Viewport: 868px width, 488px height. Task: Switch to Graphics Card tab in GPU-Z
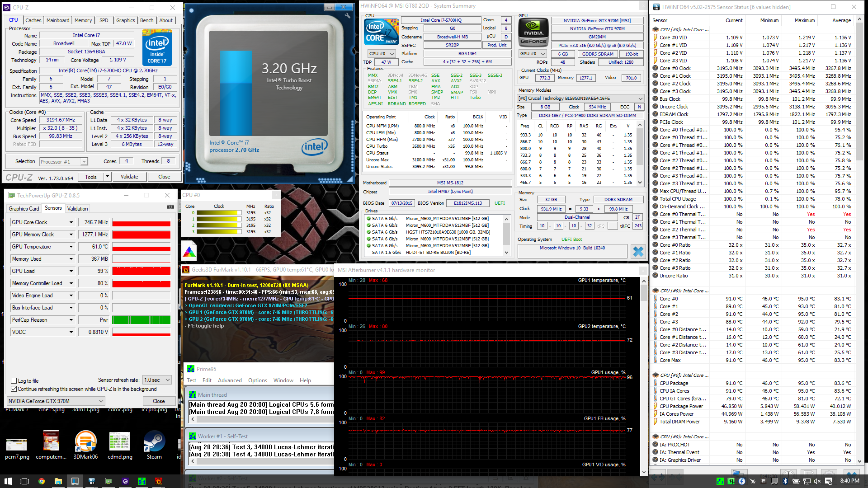(x=24, y=209)
